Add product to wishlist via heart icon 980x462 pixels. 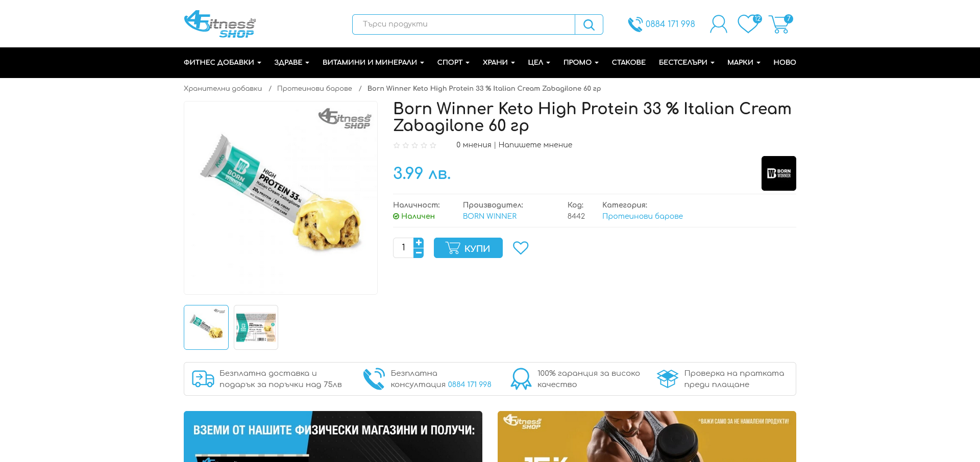pos(521,248)
